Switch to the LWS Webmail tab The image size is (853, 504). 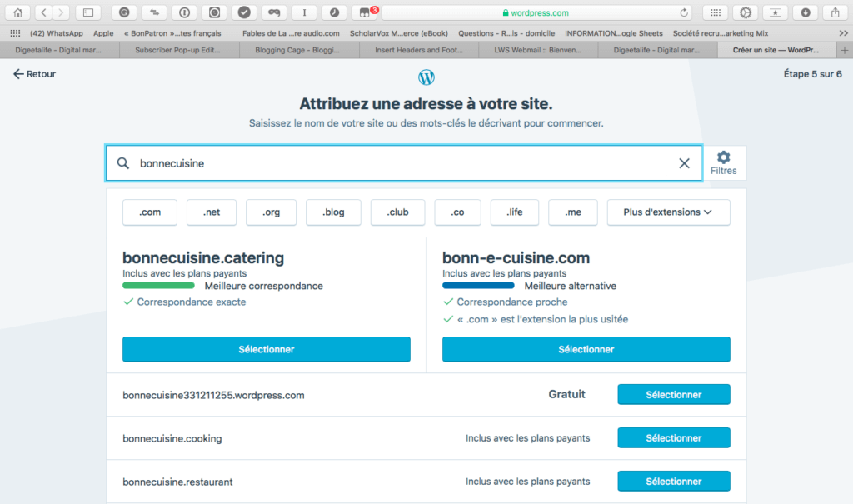tap(538, 50)
